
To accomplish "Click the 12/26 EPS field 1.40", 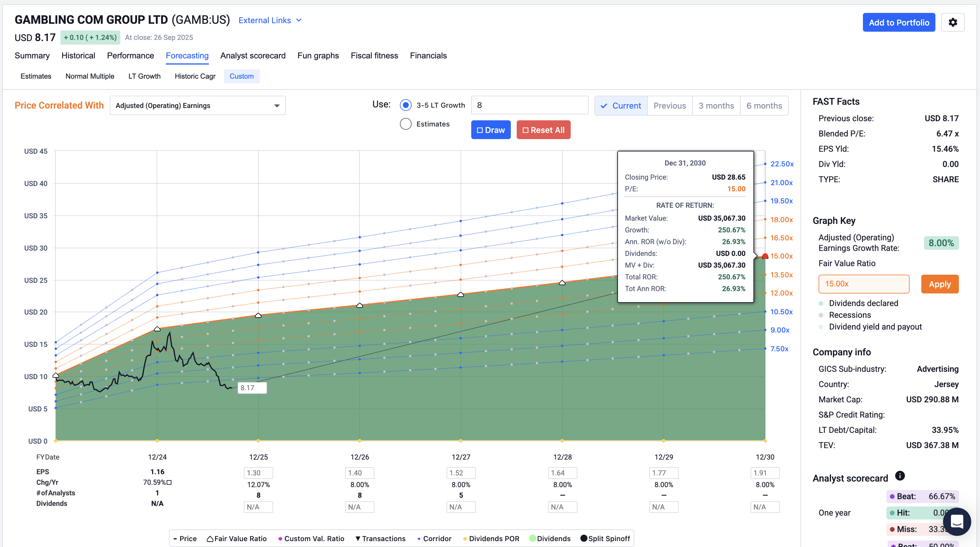I will 359,473.
